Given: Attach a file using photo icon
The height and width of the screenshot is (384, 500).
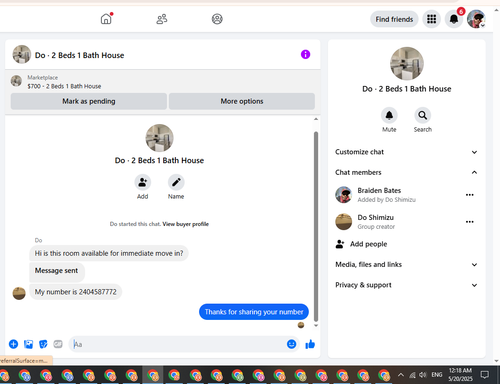Looking at the screenshot, I should click(x=28, y=344).
